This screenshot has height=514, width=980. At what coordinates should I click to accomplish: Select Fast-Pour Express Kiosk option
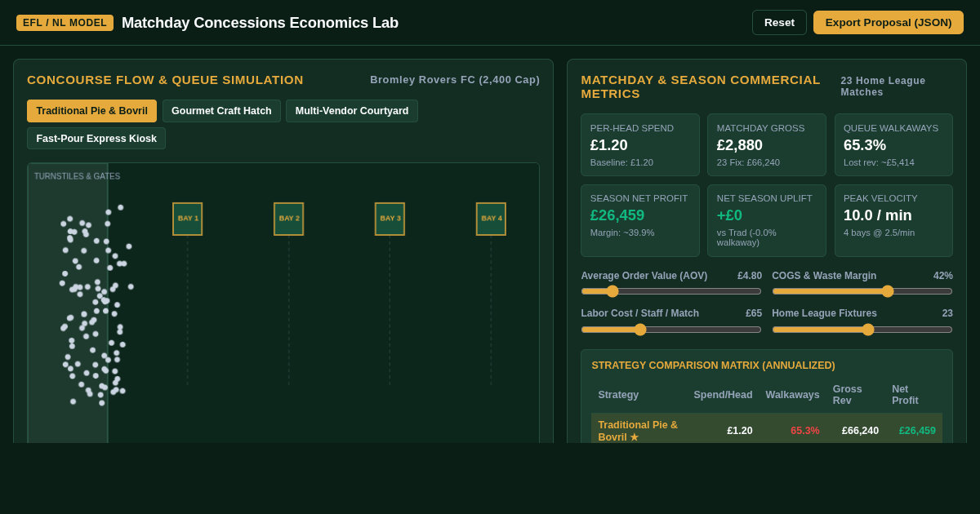click(x=96, y=139)
